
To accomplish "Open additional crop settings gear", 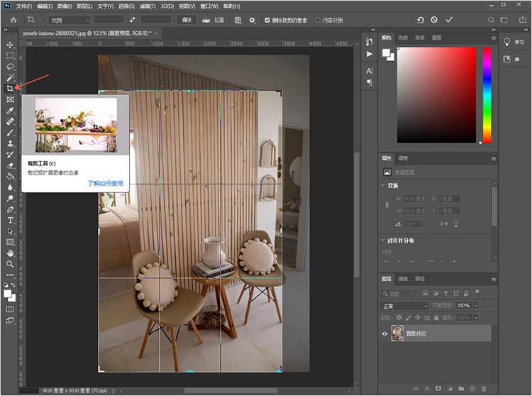I will [x=252, y=21].
